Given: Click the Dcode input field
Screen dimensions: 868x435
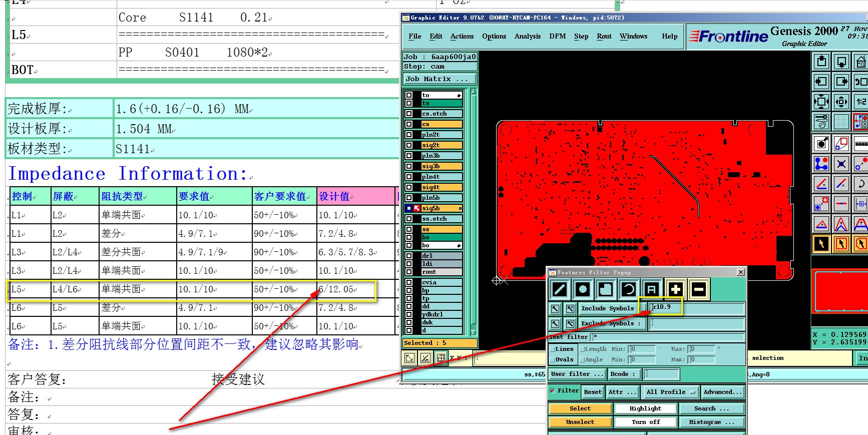Looking at the screenshot, I should coord(661,374).
